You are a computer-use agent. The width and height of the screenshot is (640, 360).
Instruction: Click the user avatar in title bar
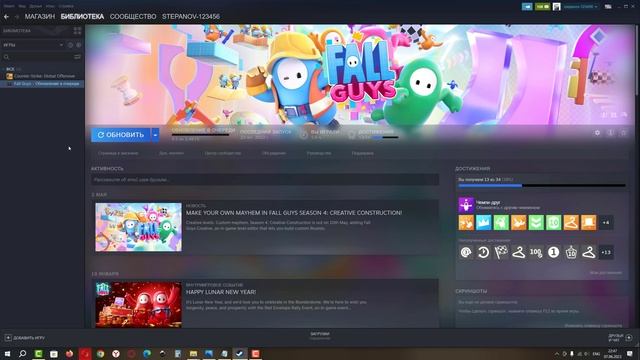point(556,7)
